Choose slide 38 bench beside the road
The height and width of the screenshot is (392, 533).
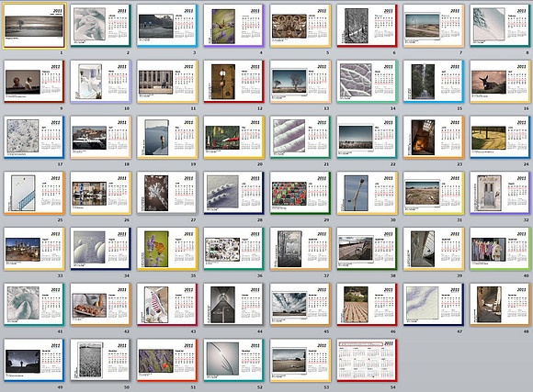pos(367,249)
